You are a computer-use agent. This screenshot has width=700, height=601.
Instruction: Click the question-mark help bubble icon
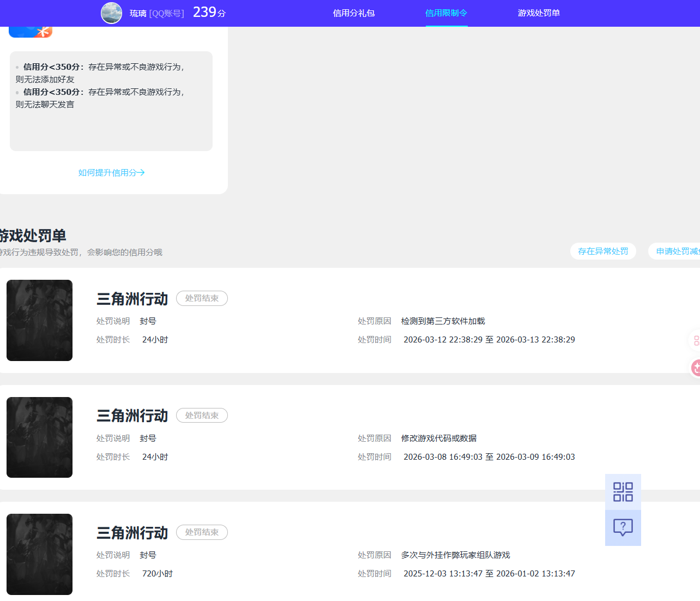pos(623,527)
